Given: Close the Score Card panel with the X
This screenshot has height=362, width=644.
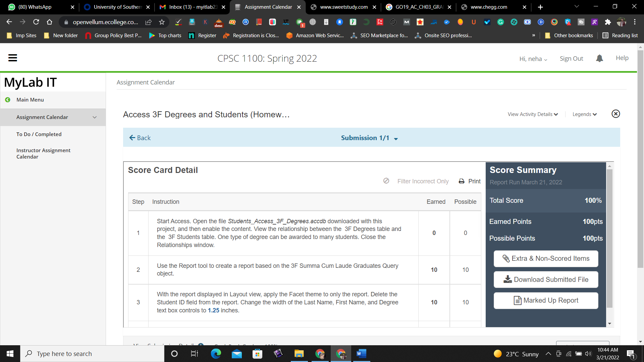Looking at the screenshot, I should [615, 114].
